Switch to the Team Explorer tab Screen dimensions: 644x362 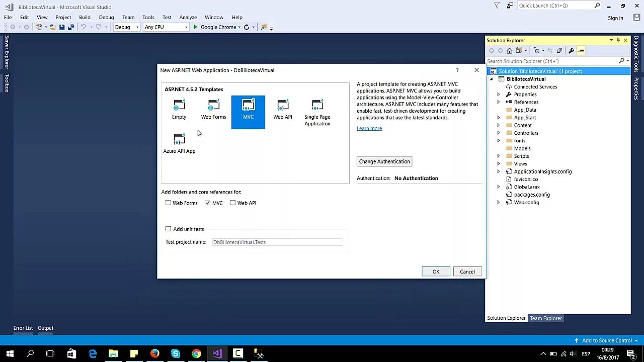click(546, 318)
